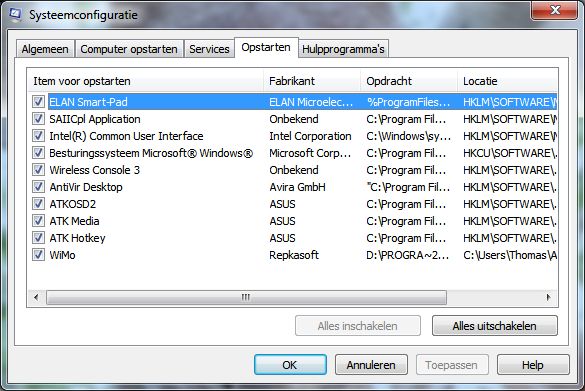Screen dimensions: 585x391
Task: Disable Intel(R) Common User Interface startup
Action: coord(38,136)
